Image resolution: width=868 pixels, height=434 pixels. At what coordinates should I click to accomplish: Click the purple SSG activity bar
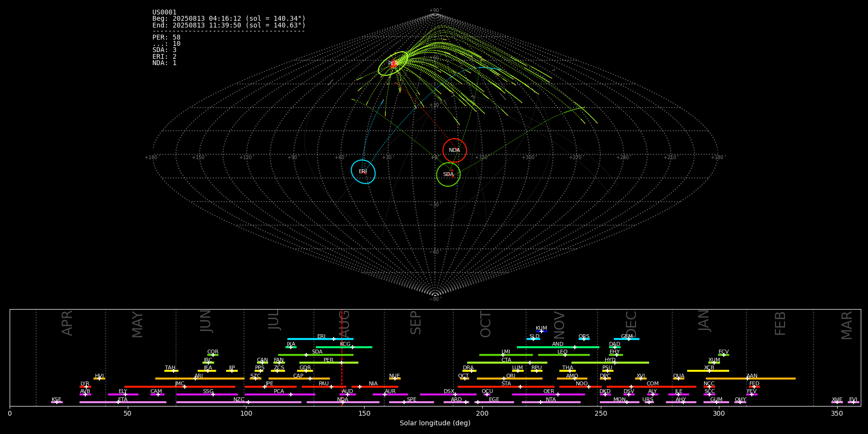coord(207,394)
